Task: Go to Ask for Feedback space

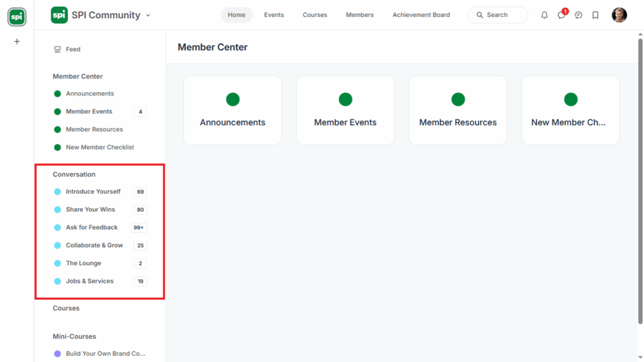Action: pyautogui.click(x=92, y=228)
